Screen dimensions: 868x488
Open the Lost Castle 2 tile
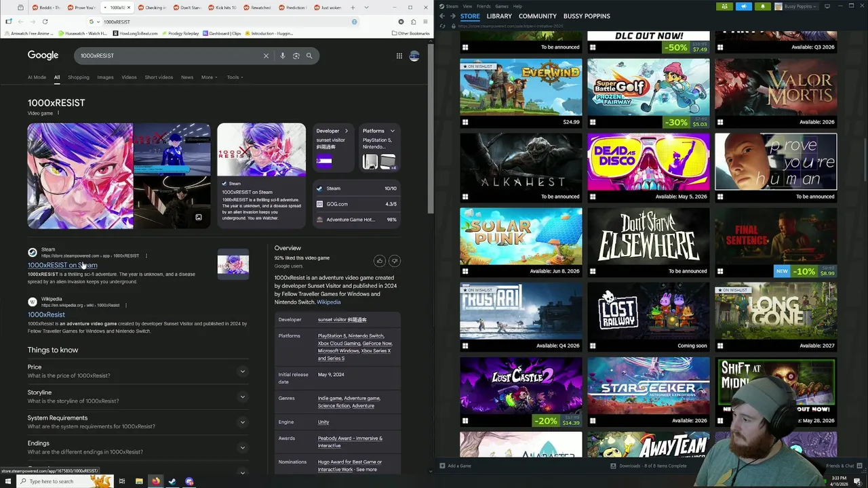click(521, 392)
